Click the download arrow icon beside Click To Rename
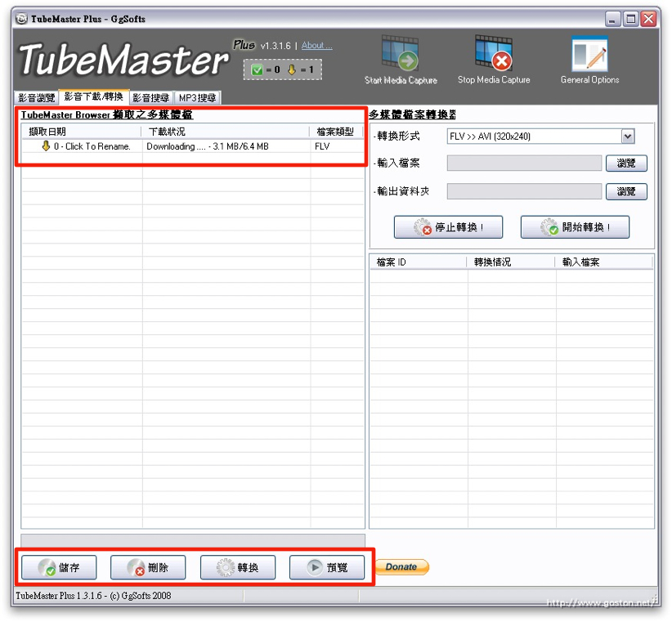 coord(46,146)
